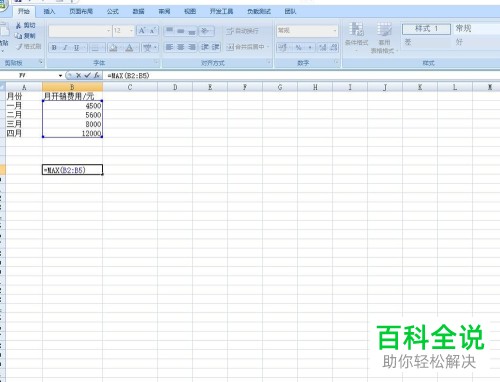Click the Top Align button
The height and width of the screenshot is (382, 500).
pyautogui.click(x=169, y=31)
